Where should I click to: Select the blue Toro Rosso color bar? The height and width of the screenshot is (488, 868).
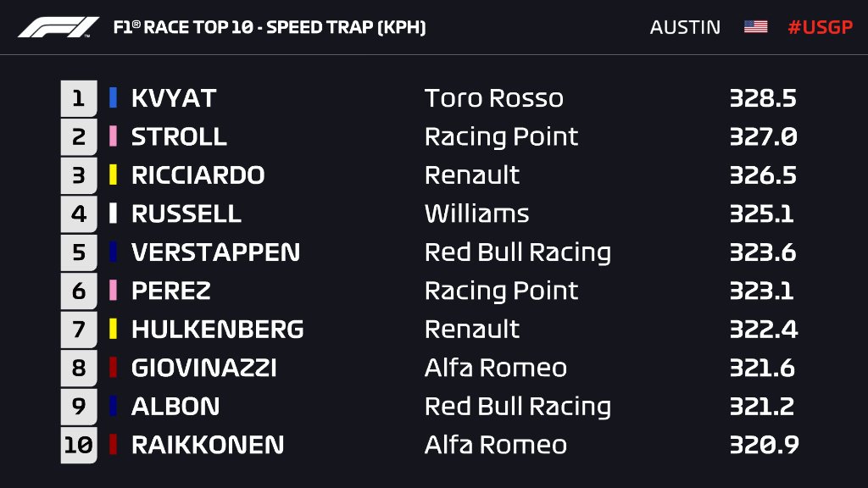(113, 98)
